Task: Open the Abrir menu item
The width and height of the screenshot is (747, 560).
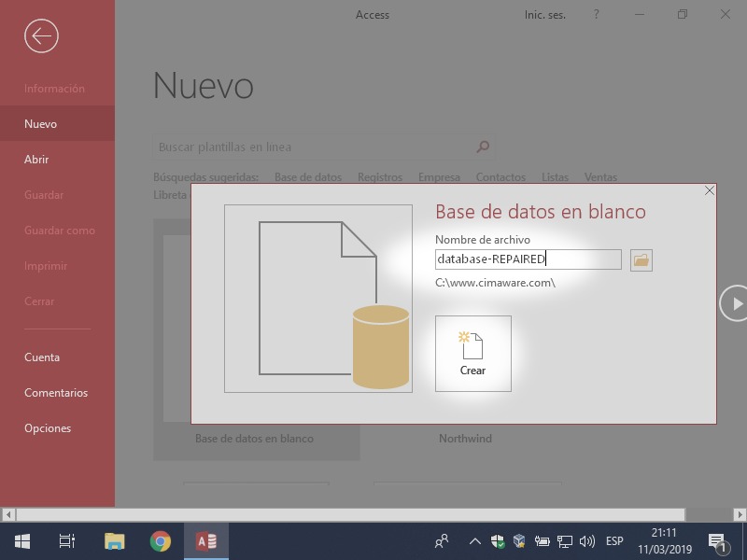Action: pos(36,160)
